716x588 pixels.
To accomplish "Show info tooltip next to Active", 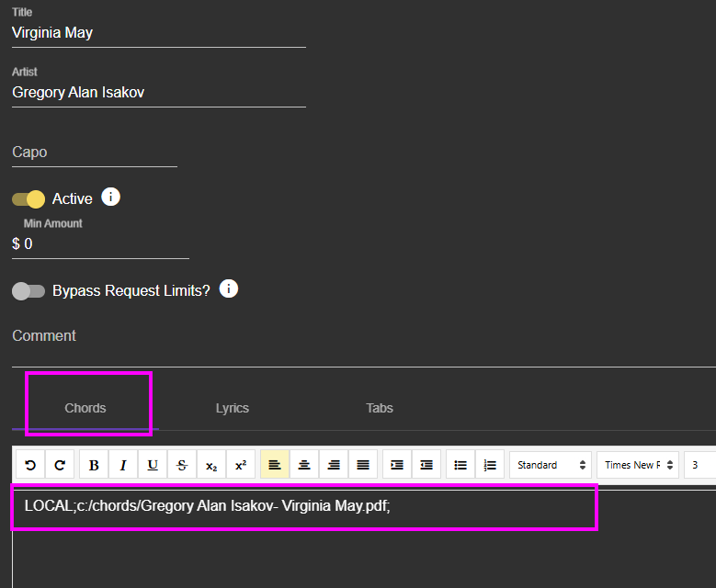I will tap(110, 198).
